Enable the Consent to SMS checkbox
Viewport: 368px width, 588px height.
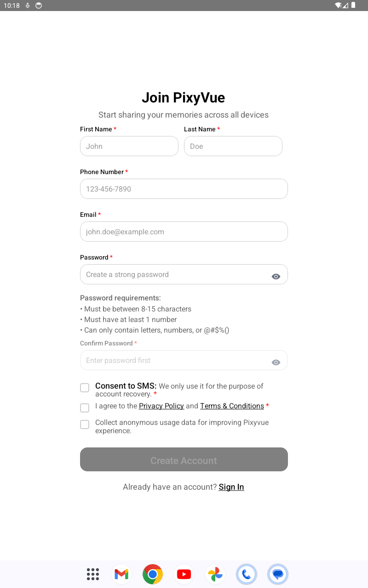(x=85, y=388)
